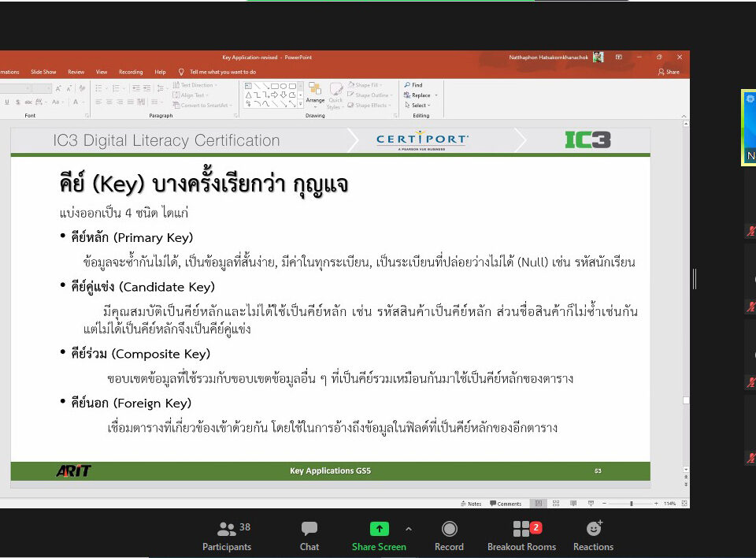Toggle strikethrough formatting
The image size is (756, 558).
(x=28, y=102)
